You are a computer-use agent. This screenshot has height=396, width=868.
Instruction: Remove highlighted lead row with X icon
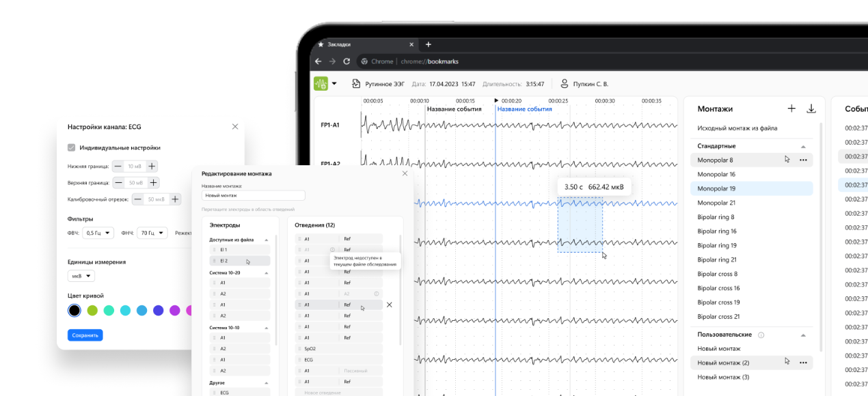390,305
